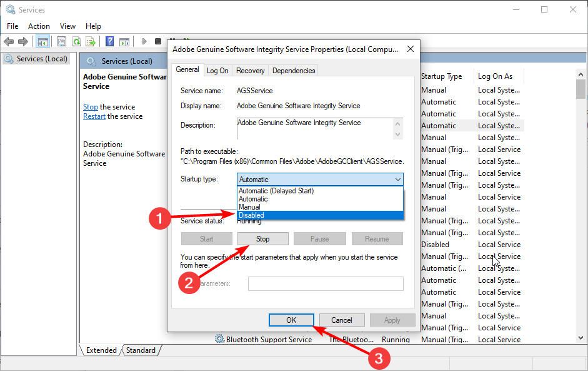Click the gear icon beside Bluetooth Support Service
This screenshot has height=371, width=588.
[219, 339]
